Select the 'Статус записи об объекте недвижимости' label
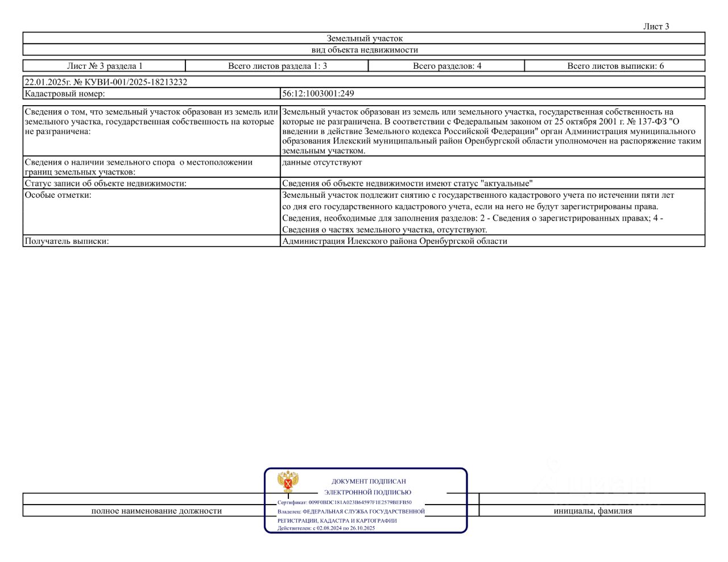728x562 pixels. click(x=106, y=184)
